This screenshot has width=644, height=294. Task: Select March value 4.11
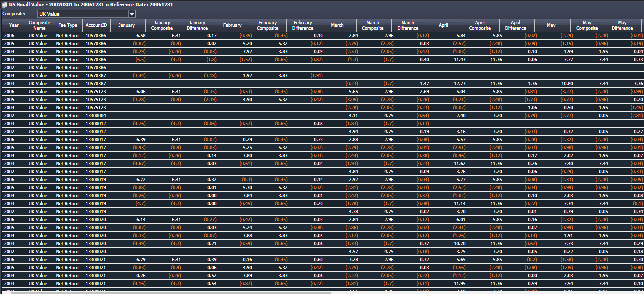pyautogui.click(x=353, y=116)
